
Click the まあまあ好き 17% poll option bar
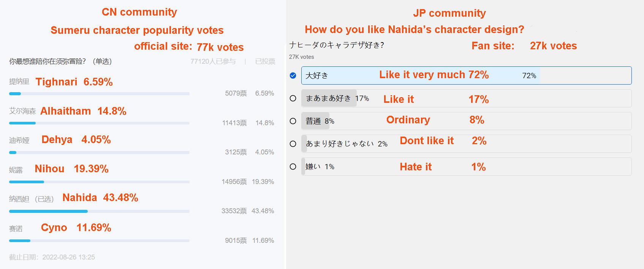point(466,98)
